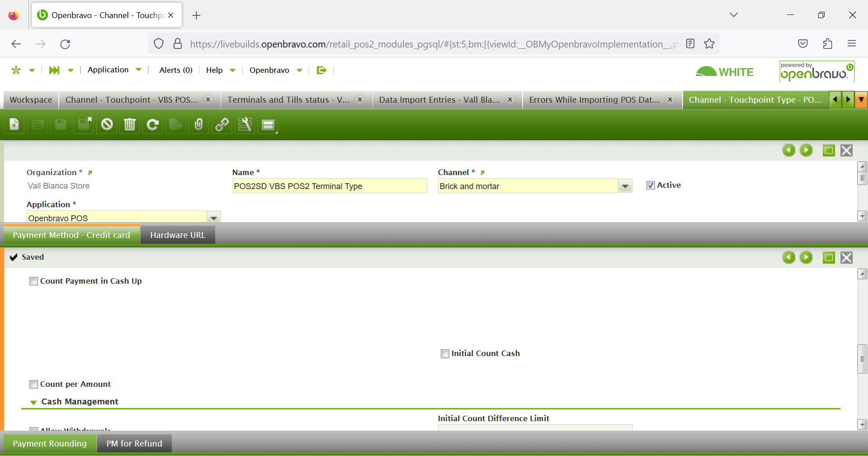Open the Openbravo user menu
Screen dimensions: 868x456
(x=276, y=70)
